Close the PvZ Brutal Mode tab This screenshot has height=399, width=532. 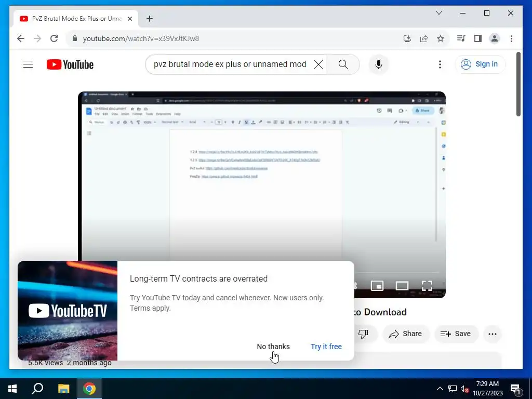pos(129,19)
